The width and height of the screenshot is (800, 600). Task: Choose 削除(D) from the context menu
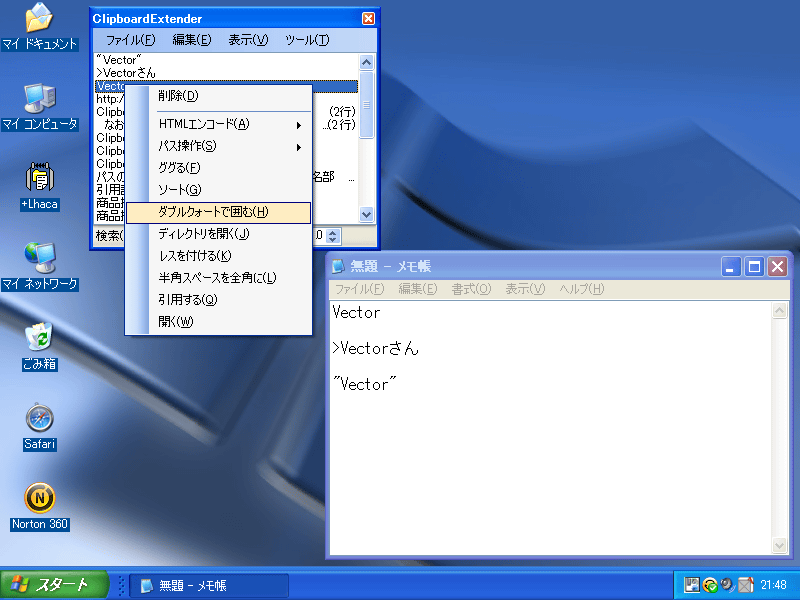pos(218,95)
